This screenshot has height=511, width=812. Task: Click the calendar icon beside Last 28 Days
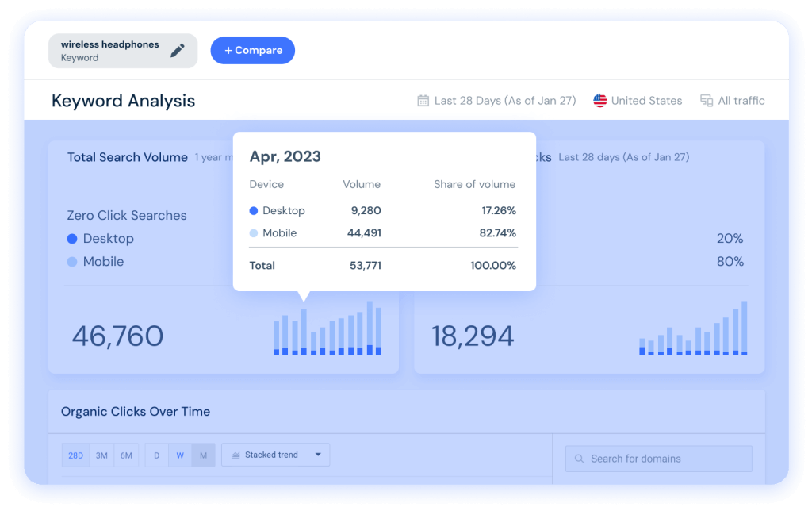click(x=423, y=101)
